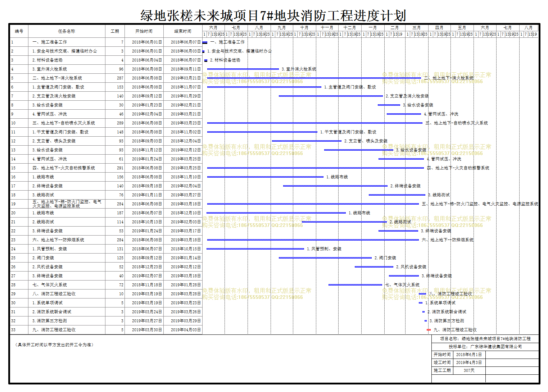This screenshot has width=548, height=392.
Task: Click the Gantt bar for 1. 风管预制、安装
Action: [x=255, y=249]
